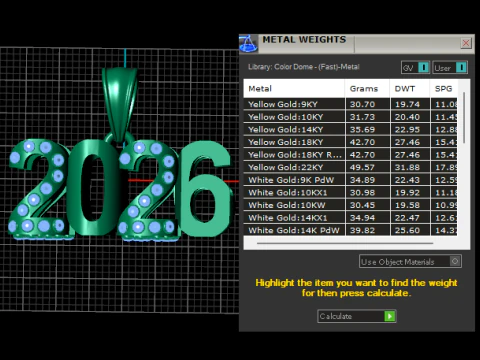
Task: Click the green arrow on Calculate
Action: 390,316
